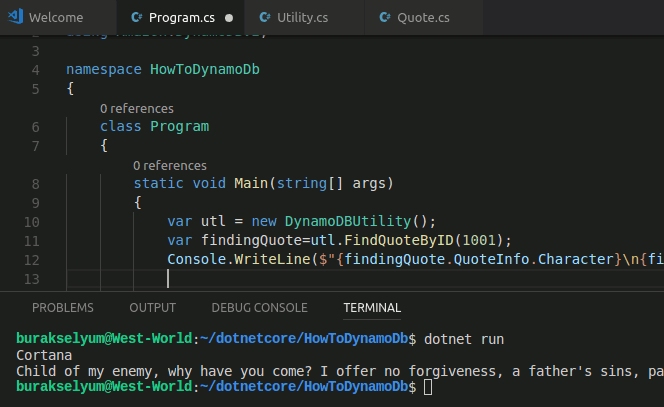Image resolution: width=664 pixels, height=407 pixels.
Task: Place cursor on empty line 13
Action: coord(364,279)
